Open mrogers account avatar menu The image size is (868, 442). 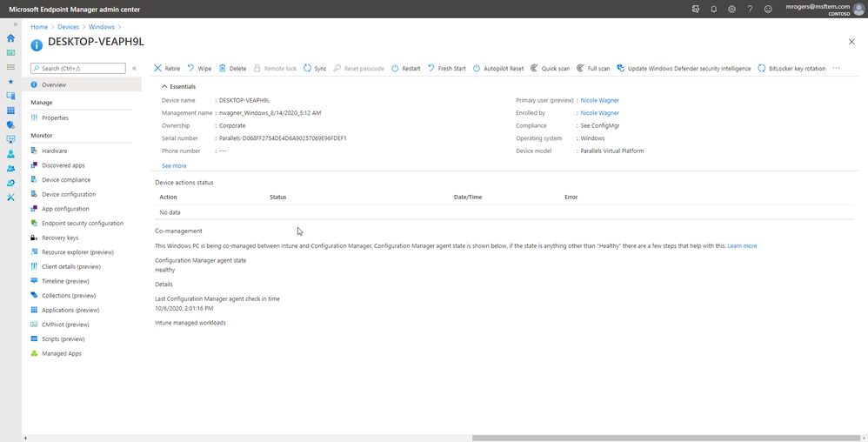click(858, 9)
